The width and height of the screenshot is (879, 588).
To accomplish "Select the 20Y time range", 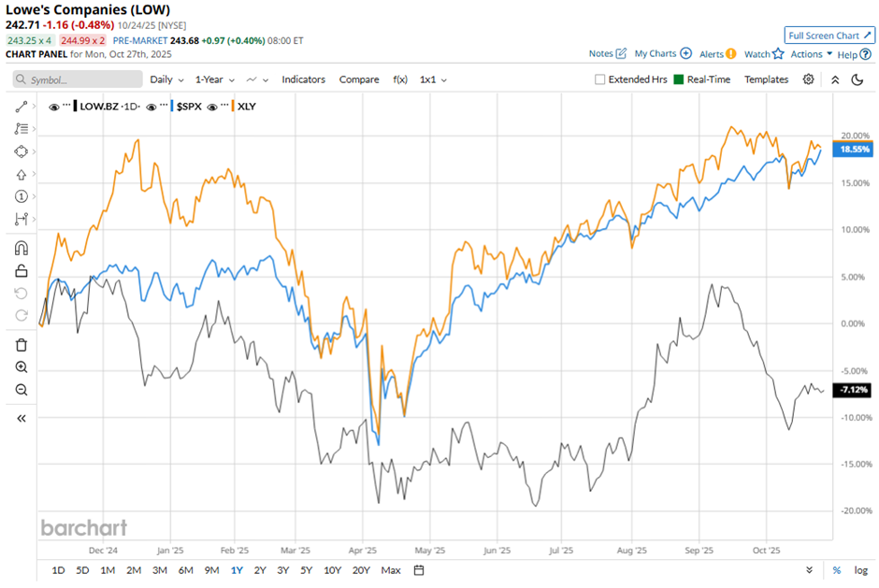I will [361, 570].
